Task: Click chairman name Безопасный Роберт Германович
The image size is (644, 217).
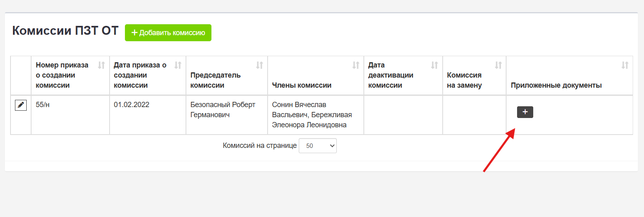Action: pos(223,110)
